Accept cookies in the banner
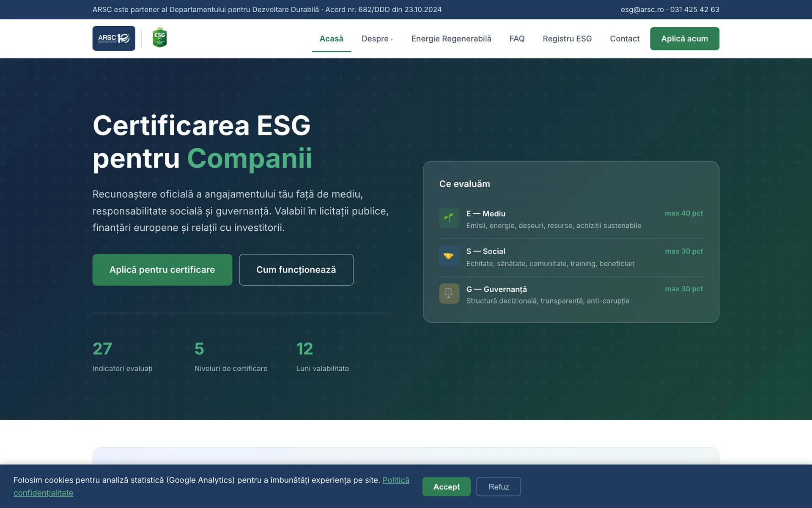812x508 pixels. pyautogui.click(x=446, y=487)
